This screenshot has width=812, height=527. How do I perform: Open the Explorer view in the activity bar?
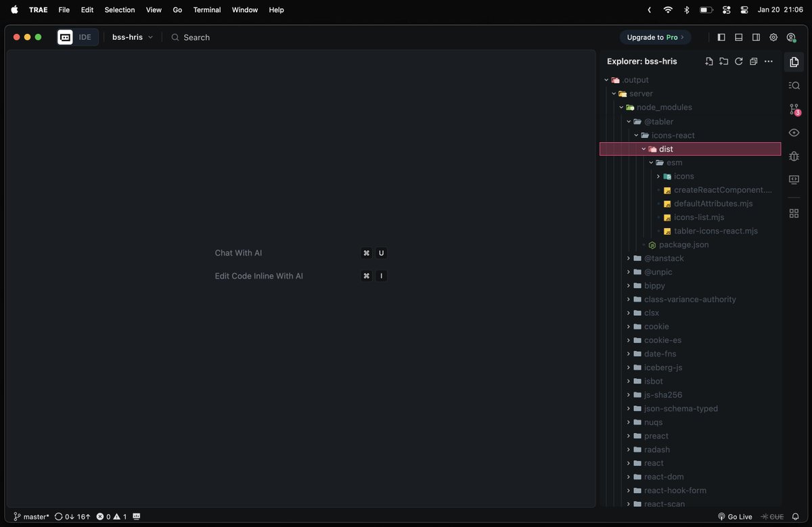[x=794, y=62]
